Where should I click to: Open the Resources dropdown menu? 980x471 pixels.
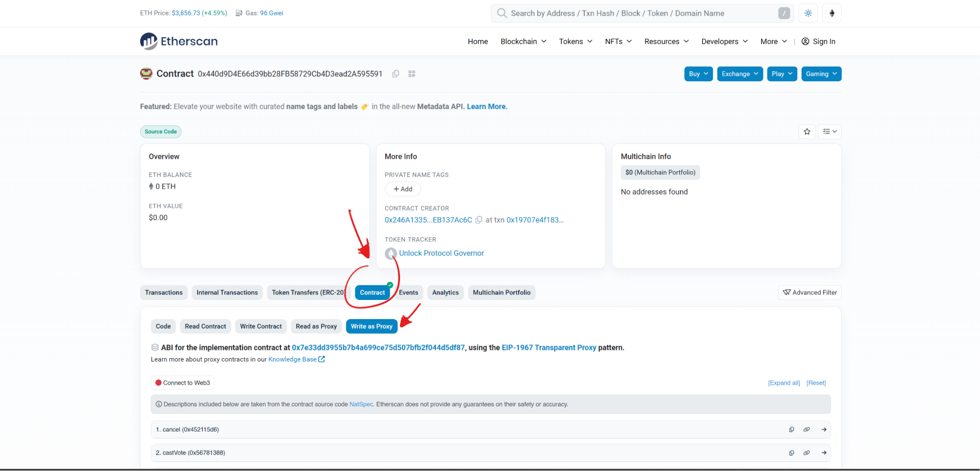click(666, 42)
